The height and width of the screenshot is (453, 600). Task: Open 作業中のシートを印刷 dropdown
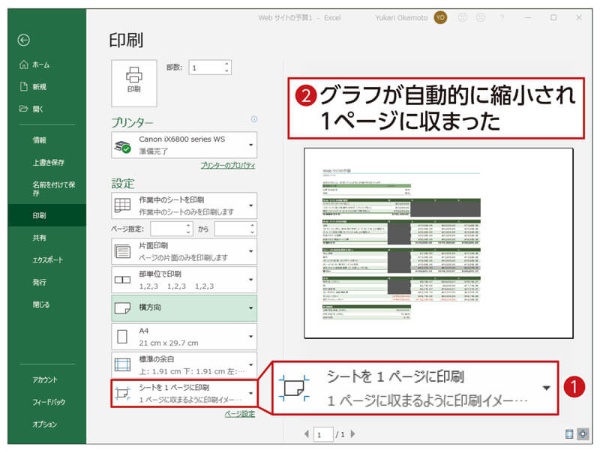pos(184,205)
